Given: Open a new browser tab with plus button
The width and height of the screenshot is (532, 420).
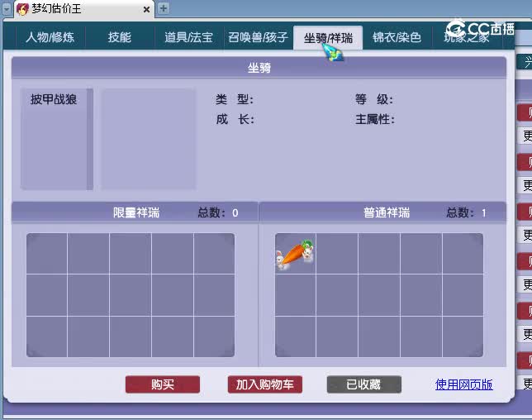Looking at the screenshot, I should 164,8.
